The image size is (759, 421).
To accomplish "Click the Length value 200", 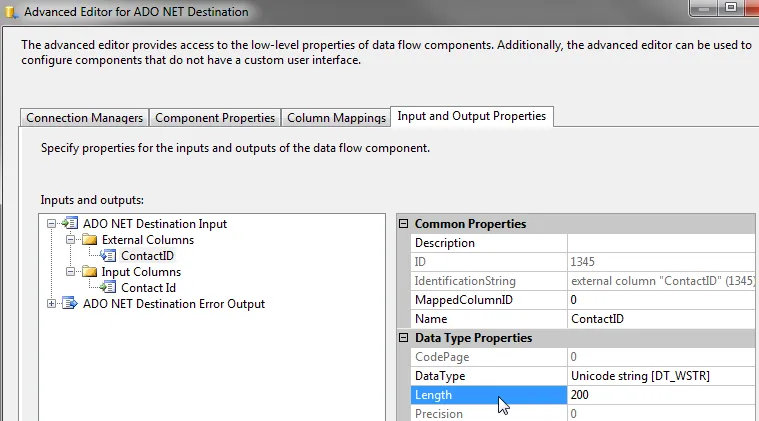I will [661, 395].
